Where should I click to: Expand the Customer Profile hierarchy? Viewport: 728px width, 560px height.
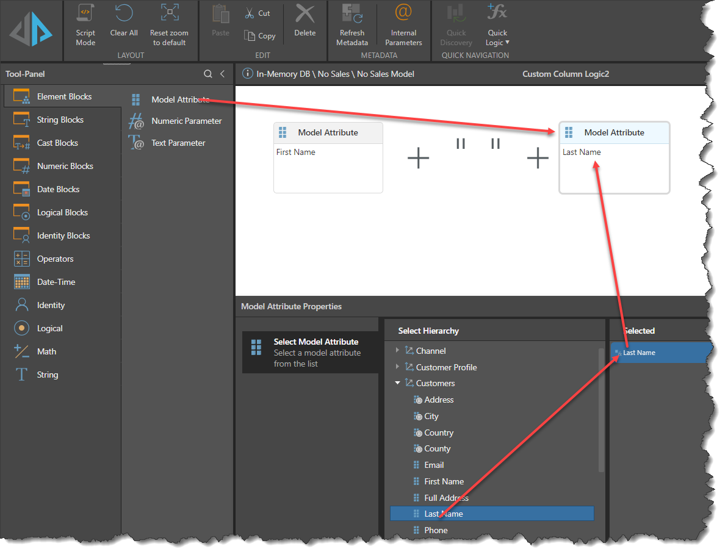click(397, 367)
